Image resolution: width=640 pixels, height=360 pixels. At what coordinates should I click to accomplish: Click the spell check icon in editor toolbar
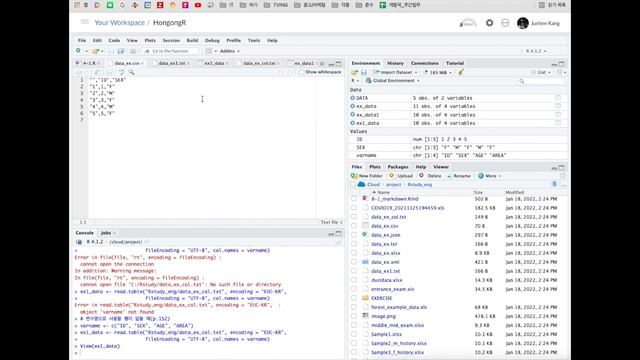(122, 72)
